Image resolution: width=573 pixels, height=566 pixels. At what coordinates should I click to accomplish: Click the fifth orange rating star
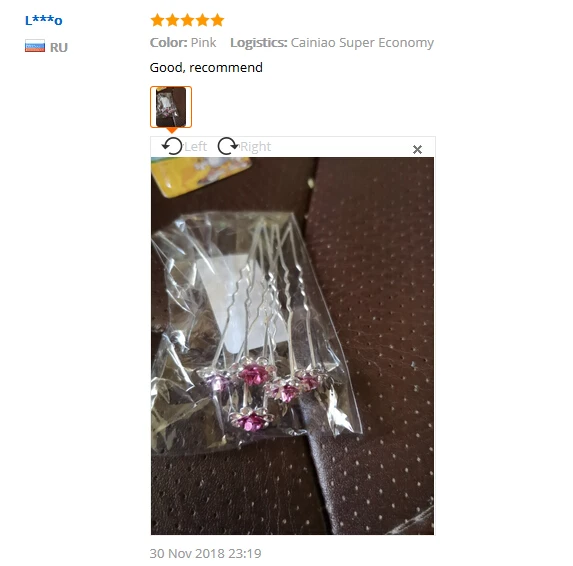(217, 20)
